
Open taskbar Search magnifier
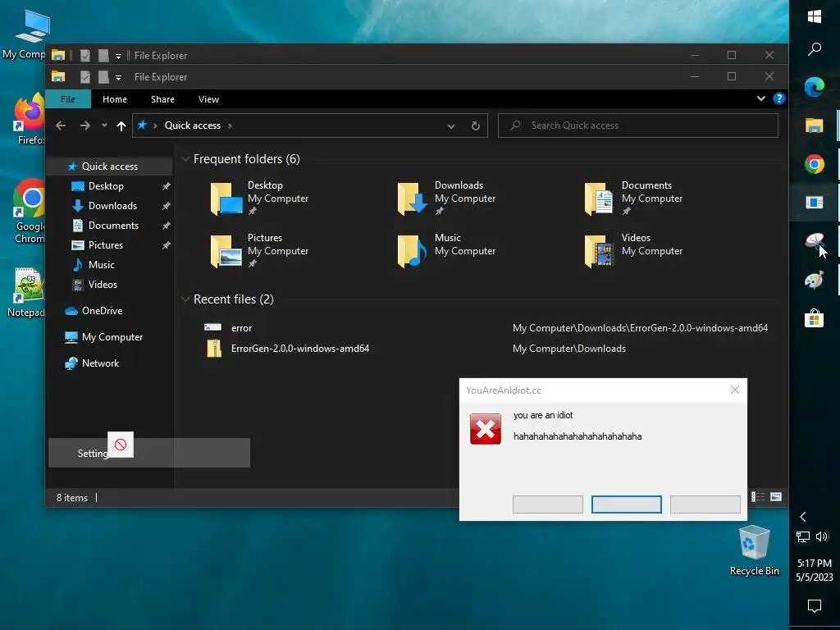(x=815, y=49)
